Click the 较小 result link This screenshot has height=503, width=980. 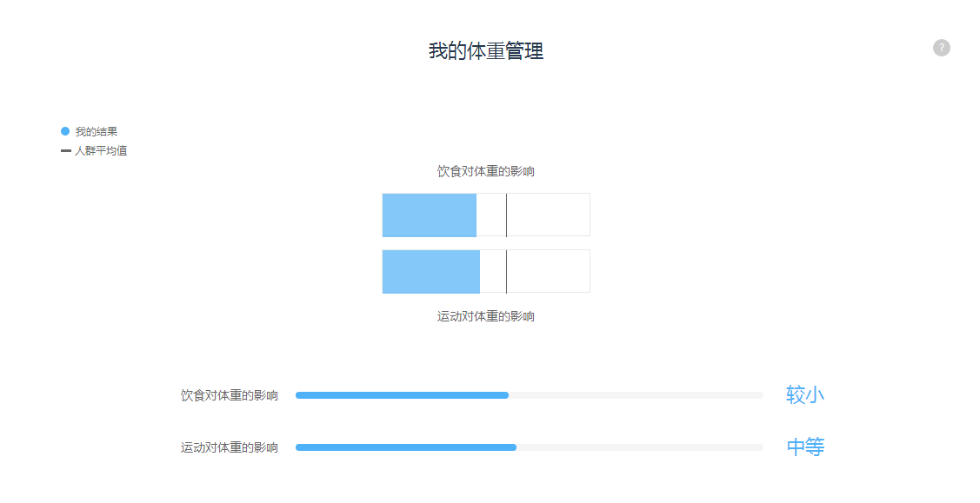click(x=805, y=395)
